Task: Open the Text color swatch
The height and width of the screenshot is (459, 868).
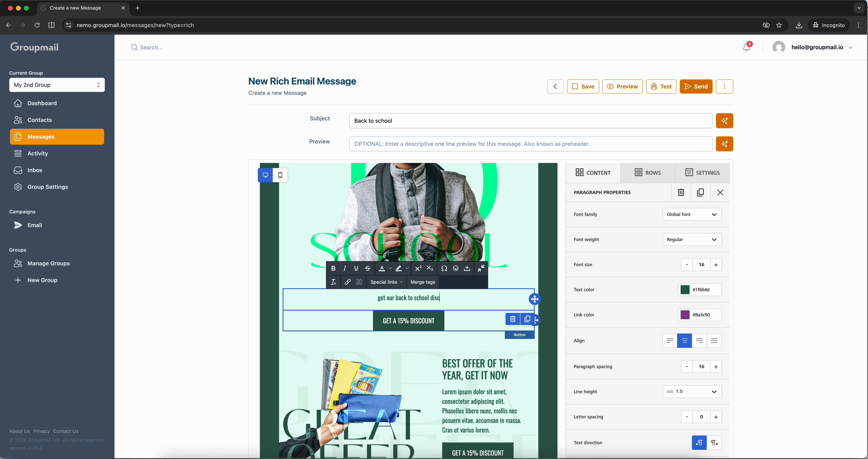Action: [x=685, y=290]
